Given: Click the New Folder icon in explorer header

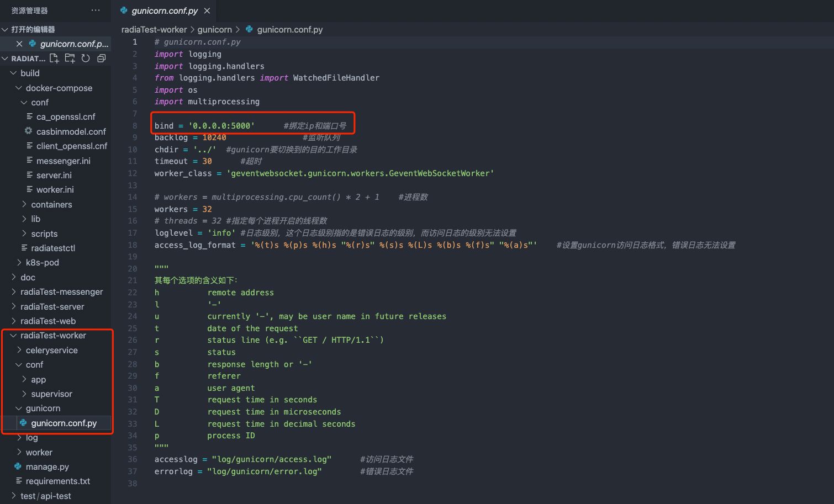Looking at the screenshot, I should [x=70, y=59].
